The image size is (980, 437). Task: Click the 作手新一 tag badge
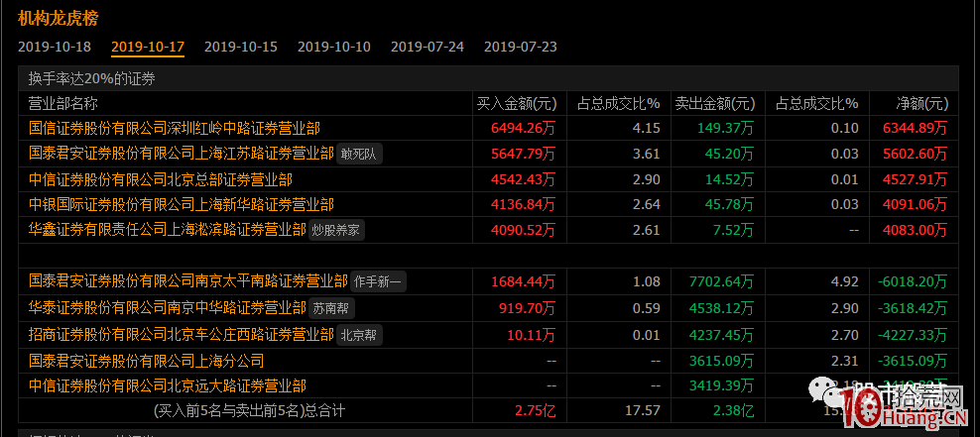[x=378, y=281]
